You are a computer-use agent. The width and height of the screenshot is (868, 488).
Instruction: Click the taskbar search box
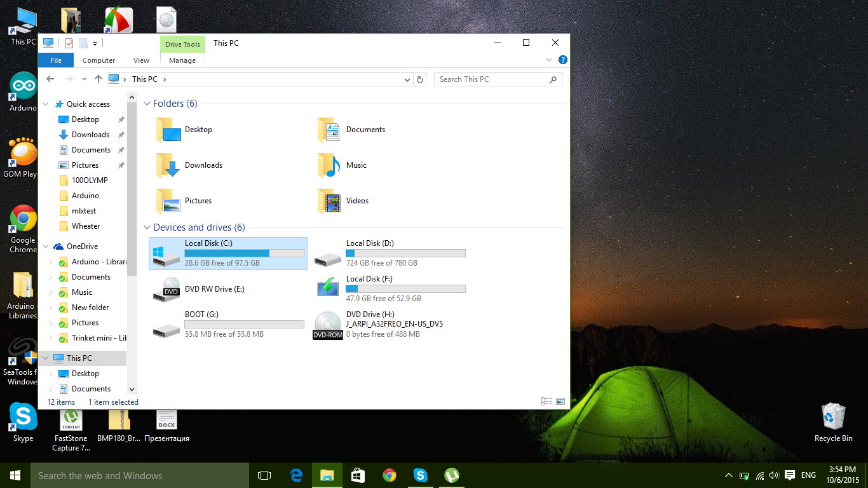tap(140, 475)
